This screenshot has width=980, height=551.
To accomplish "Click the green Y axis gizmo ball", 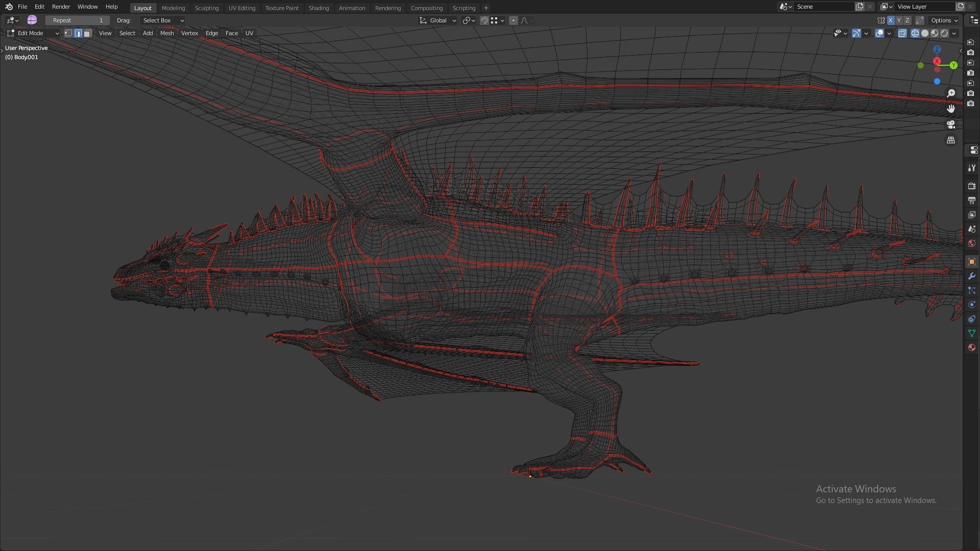I will 953,65.
